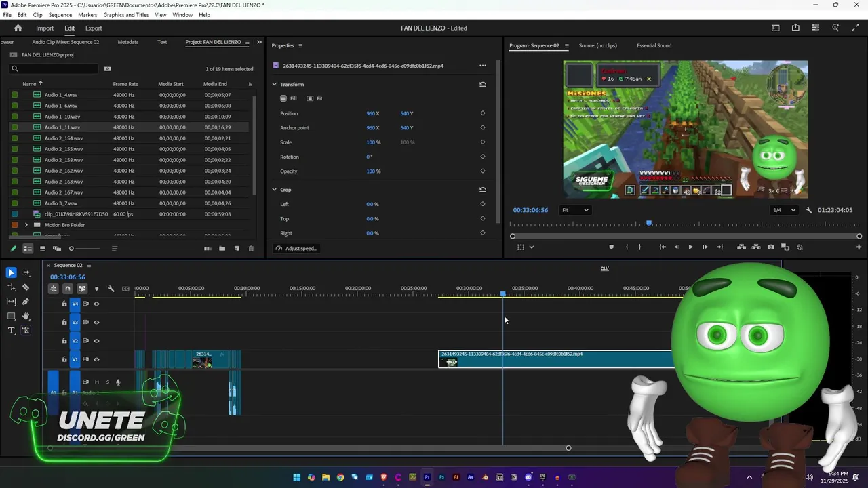Toggle lock on the V1 track
The image size is (868, 488).
[x=64, y=359]
